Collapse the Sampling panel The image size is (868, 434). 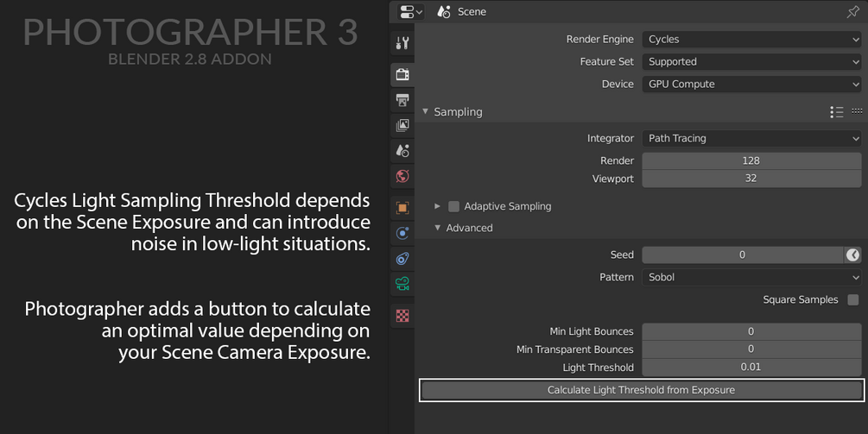(x=425, y=111)
